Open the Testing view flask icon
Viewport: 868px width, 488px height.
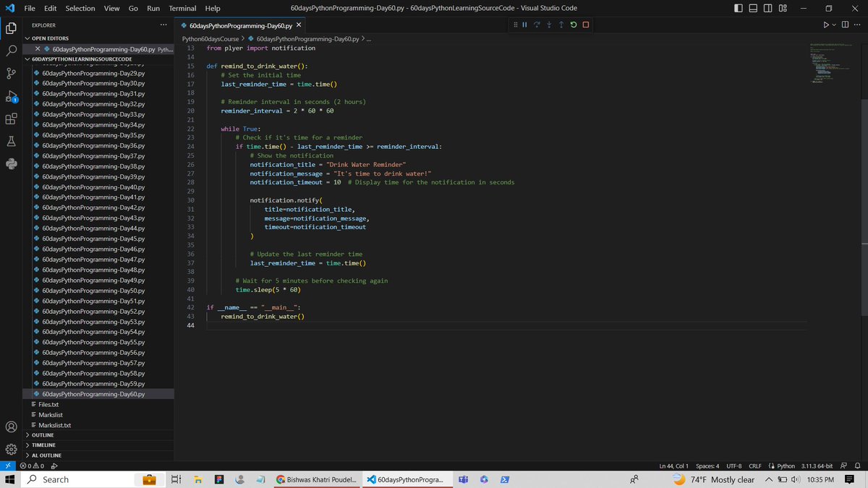[x=11, y=142]
